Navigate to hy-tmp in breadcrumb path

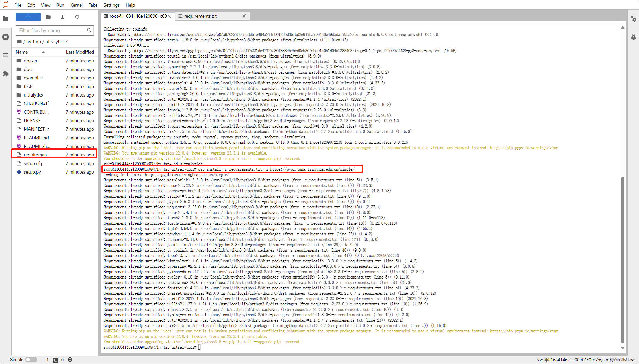point(33,42)
